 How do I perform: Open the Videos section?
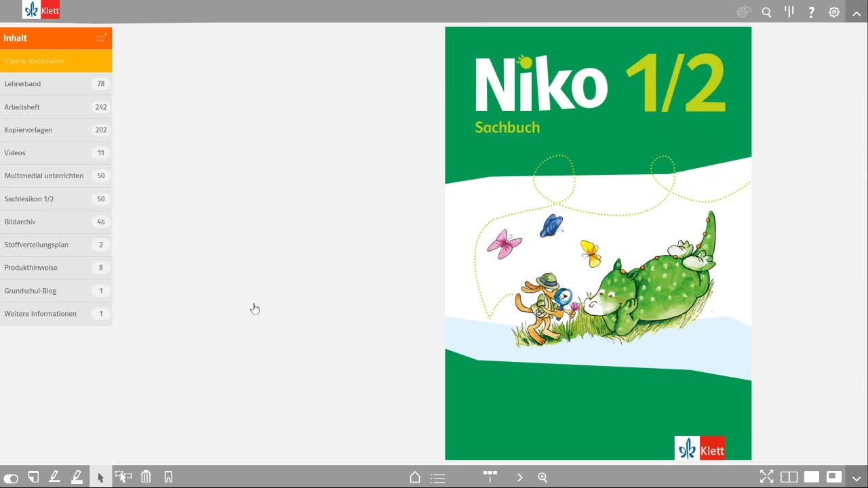[56, 153]
